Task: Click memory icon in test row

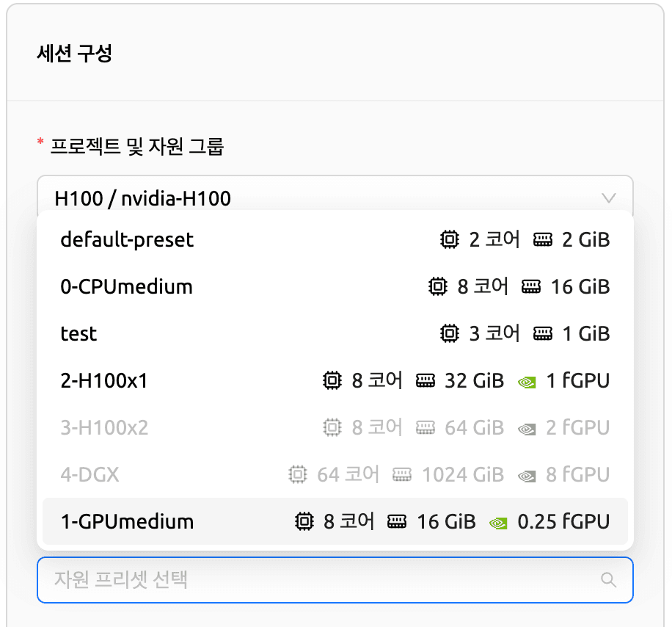Action: 543,333
